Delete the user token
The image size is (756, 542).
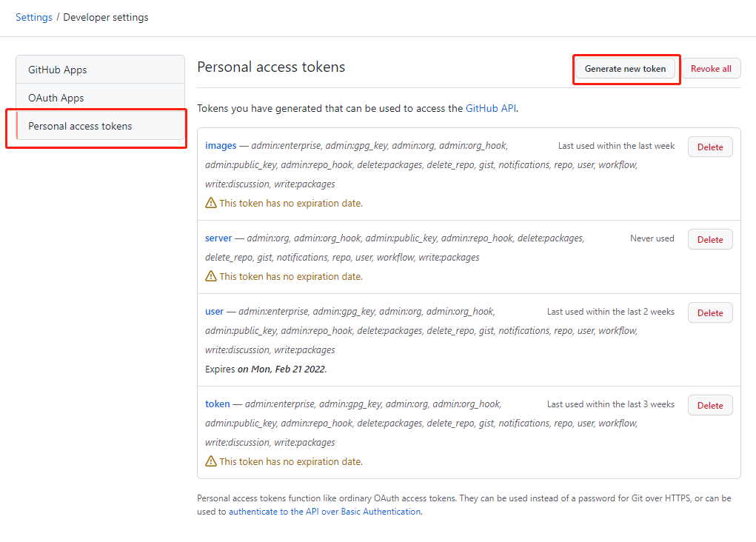[709, 312]
